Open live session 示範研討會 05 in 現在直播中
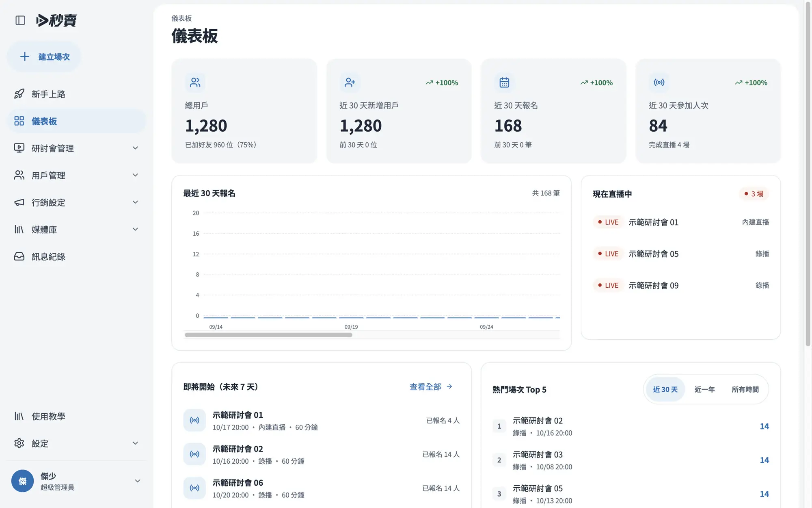Viewport: 812px width, 508px height. point(681,254)
